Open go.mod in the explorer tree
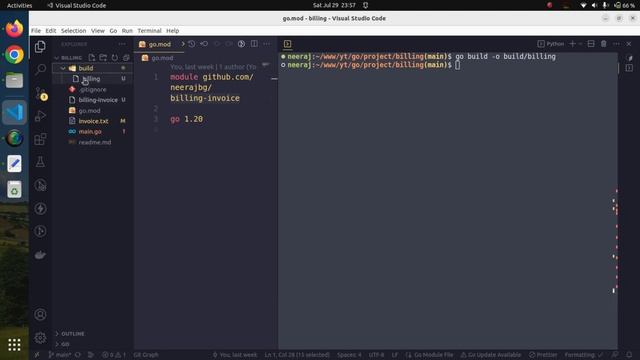Image resolution: width=640 pixels, height=360 pixels. [92, 111]
